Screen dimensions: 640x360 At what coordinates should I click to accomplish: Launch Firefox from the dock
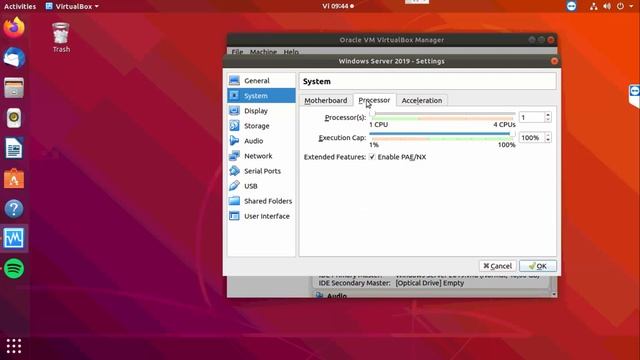coord(14,27)
